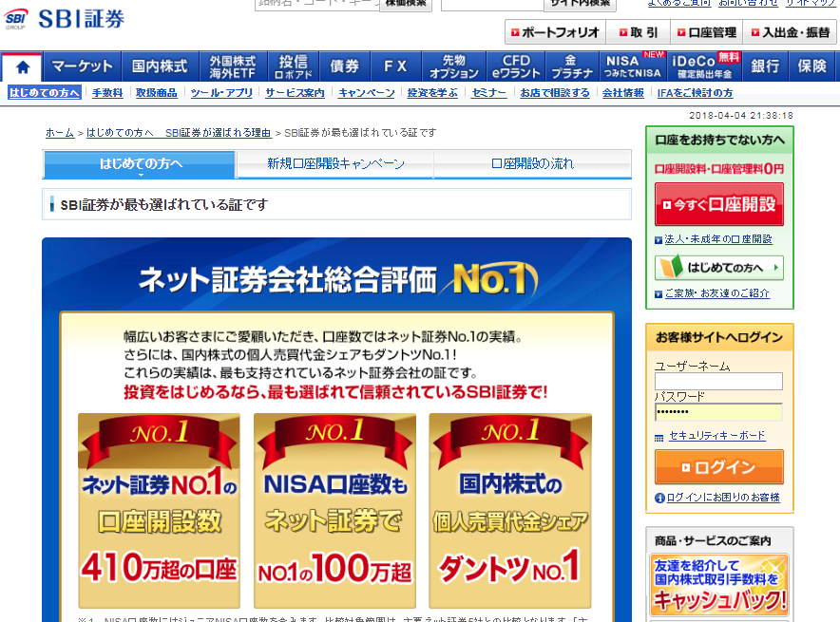Select the 金 プラチナ menu tab
This screenshot has height=622, width=840.
click(572, 66)
